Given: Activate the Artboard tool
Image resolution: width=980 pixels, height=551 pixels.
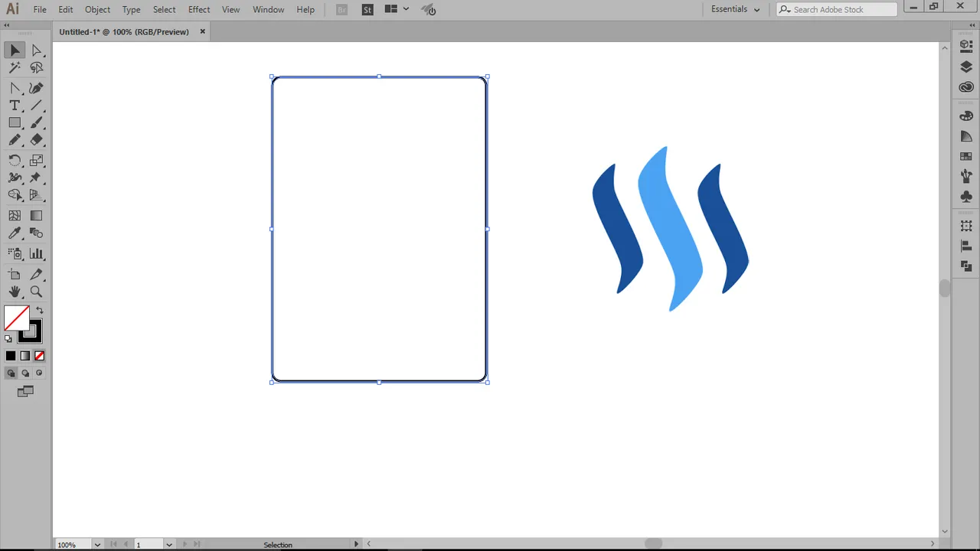Looking at the screenshot, I should pyautogui.click(x=15, y=274).
